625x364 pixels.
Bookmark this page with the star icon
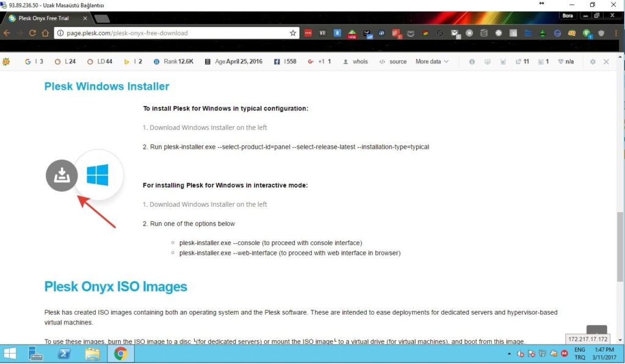tap(293, 33)
